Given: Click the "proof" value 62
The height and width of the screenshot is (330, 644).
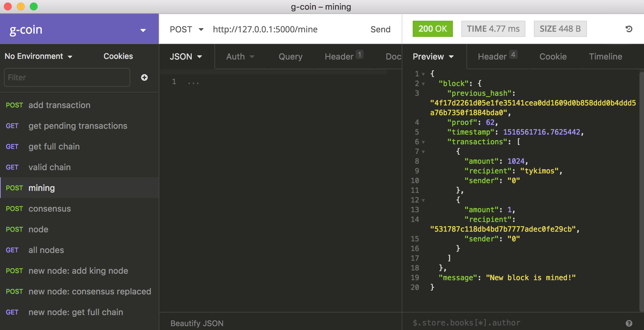Looking at the screenshot, I should pyautogui.click(x=490, y=123).
